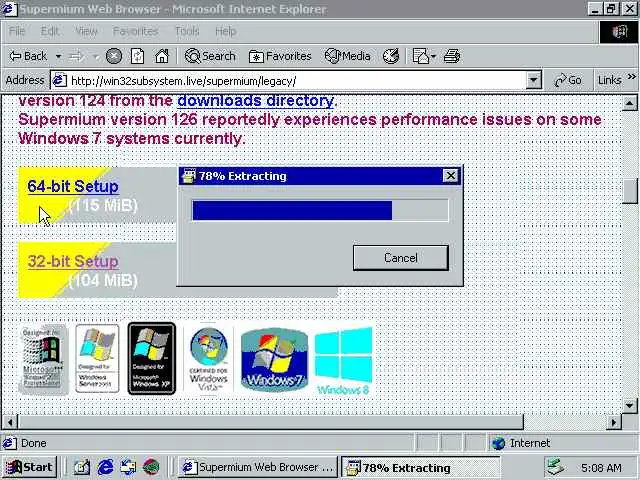
Task: Click the address bar URL field
Action: (298, 81)
